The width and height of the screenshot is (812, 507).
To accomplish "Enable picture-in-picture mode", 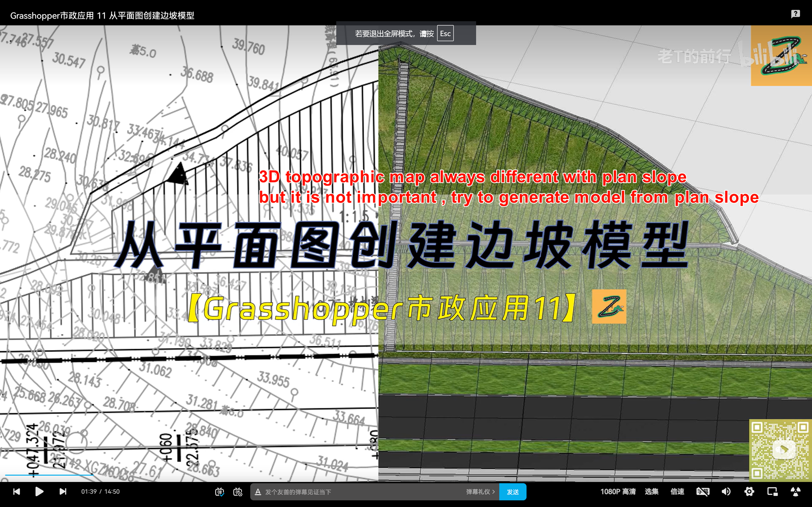I will tap(772, 491).
